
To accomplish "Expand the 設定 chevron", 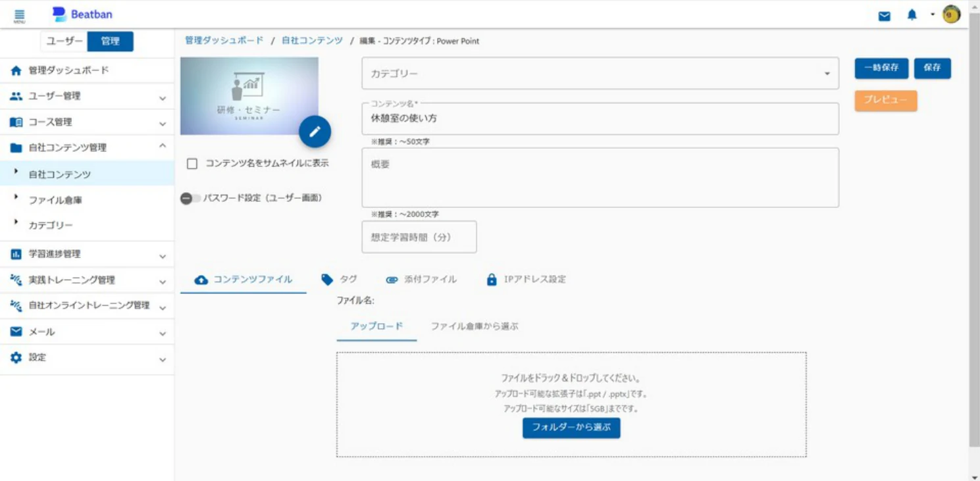I will click(163, 360).
